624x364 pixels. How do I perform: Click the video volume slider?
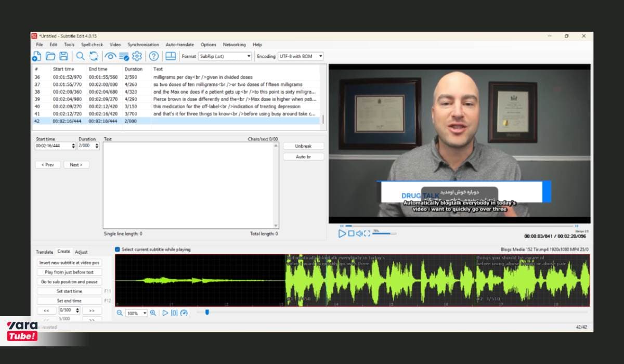click(385, 233)
